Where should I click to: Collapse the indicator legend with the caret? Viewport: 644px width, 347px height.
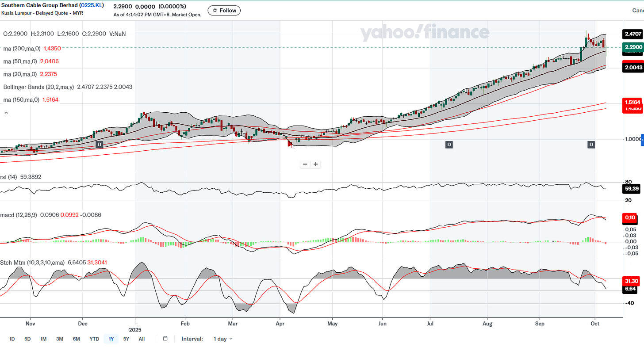(x=6, y=113)
